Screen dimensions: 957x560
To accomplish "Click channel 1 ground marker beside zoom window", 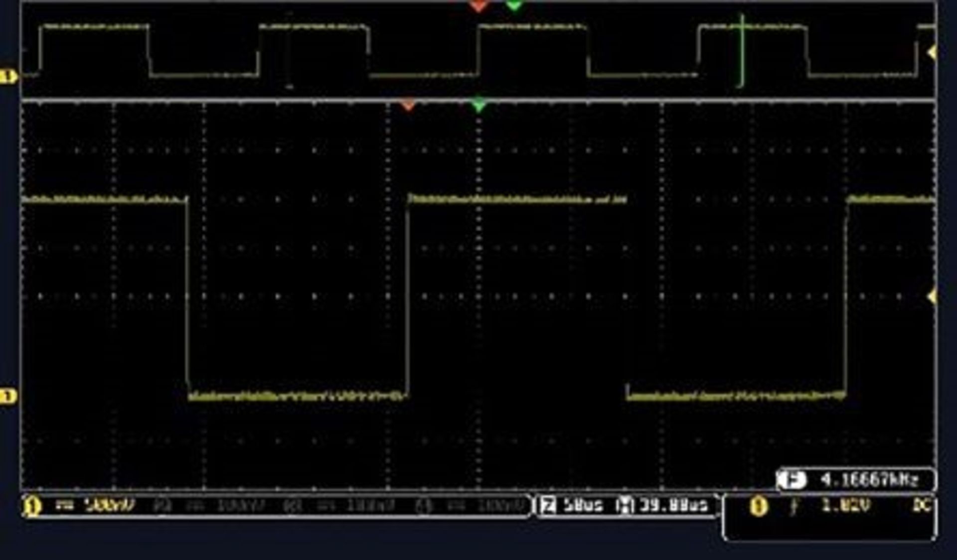I will (8, 397).
